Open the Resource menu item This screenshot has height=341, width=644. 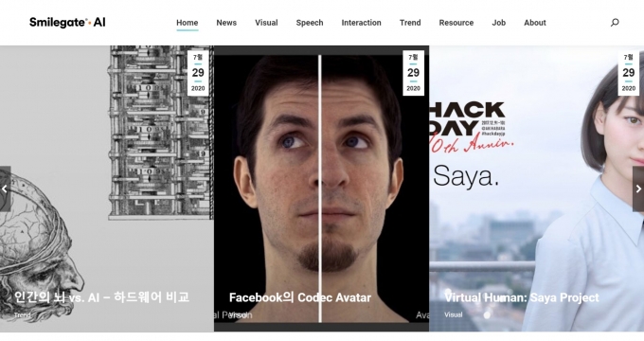(x=456, y=23)
